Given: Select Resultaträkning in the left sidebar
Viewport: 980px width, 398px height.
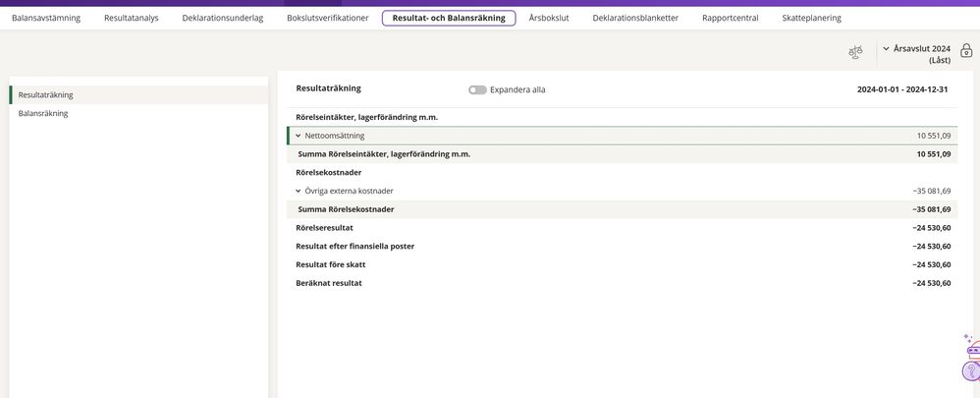Looking at the screenshot, I should coord(46,94).
